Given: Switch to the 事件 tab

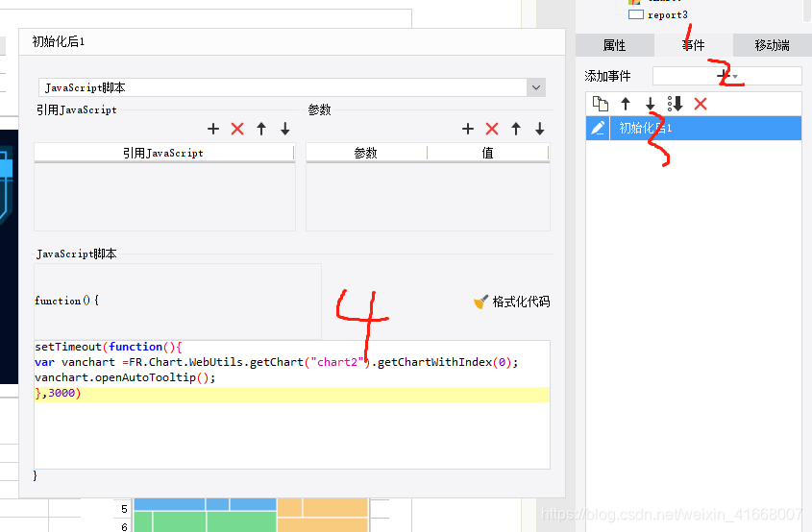Looking at the screenshot, I should (x=694, y=45).
